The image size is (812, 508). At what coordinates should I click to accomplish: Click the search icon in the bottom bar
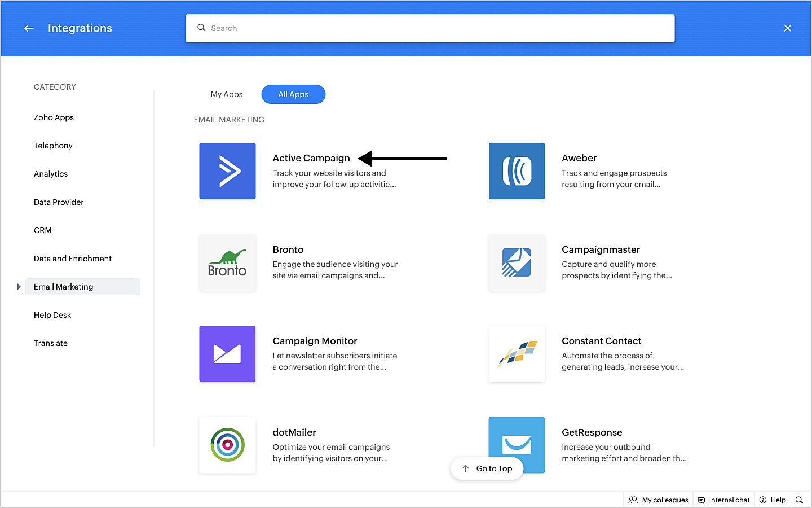point(799,500)
